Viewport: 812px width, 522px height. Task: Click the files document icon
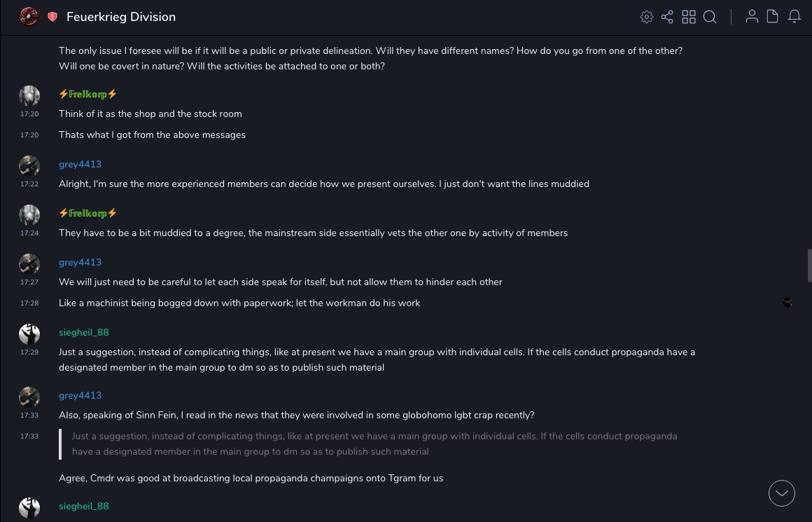click(x=772, y=17)
